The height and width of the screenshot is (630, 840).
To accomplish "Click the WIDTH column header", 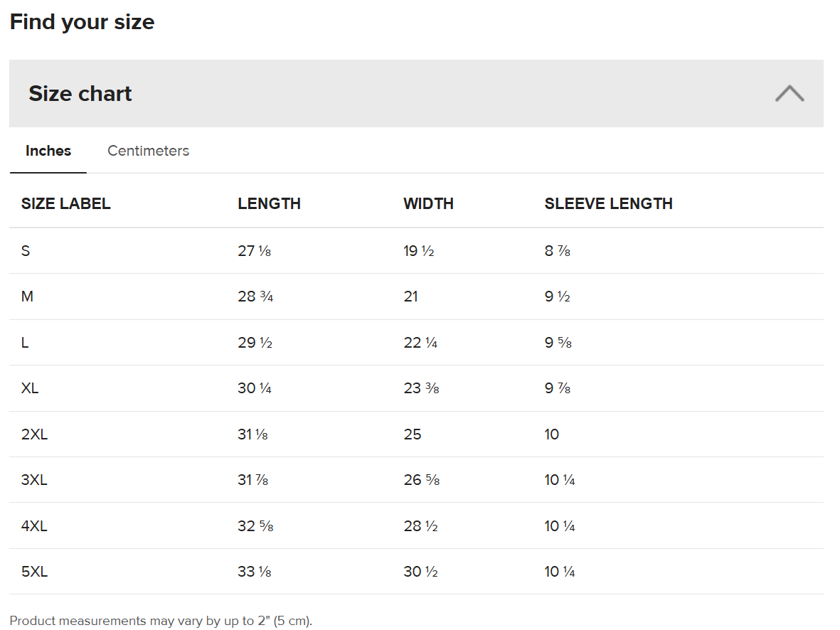I will (x=429, y=203).
